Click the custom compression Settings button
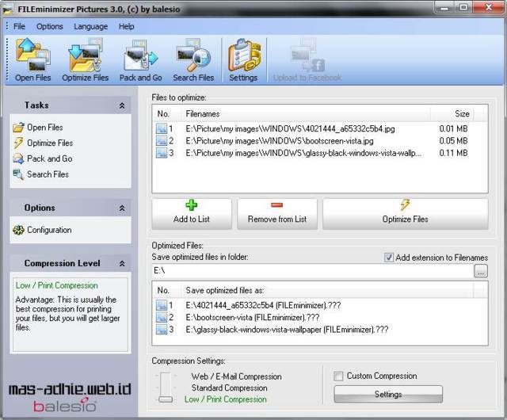This screenshot has height=420, width=507. (388, 394)
